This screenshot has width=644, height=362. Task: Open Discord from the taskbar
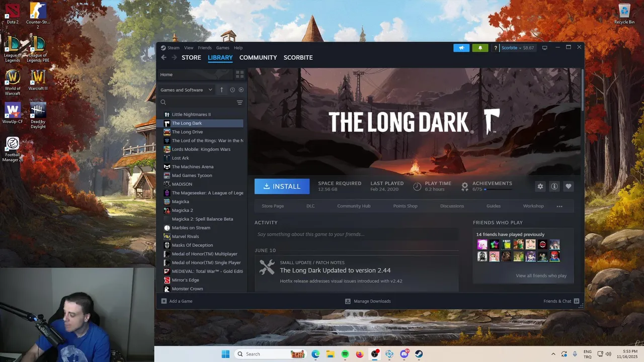405,354
